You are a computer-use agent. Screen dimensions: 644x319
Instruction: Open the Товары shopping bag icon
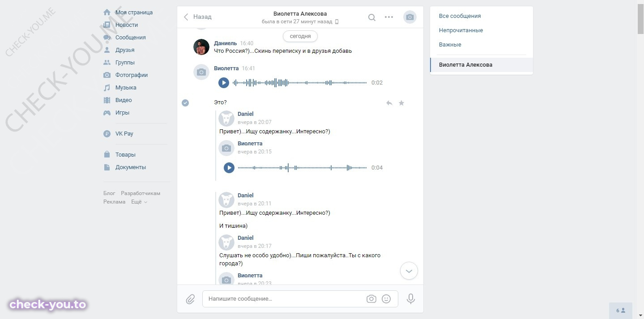[x=107, y=154]
